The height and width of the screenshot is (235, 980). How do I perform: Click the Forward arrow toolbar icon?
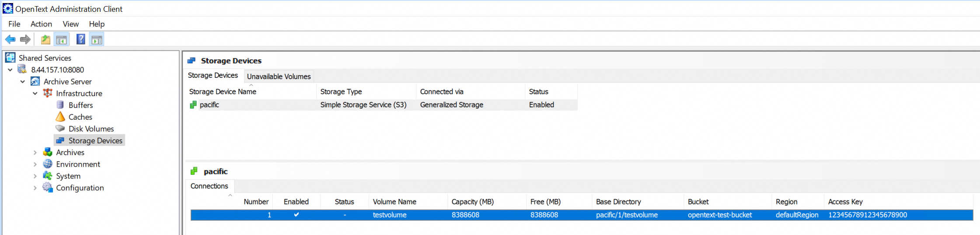tap(25, 40)
